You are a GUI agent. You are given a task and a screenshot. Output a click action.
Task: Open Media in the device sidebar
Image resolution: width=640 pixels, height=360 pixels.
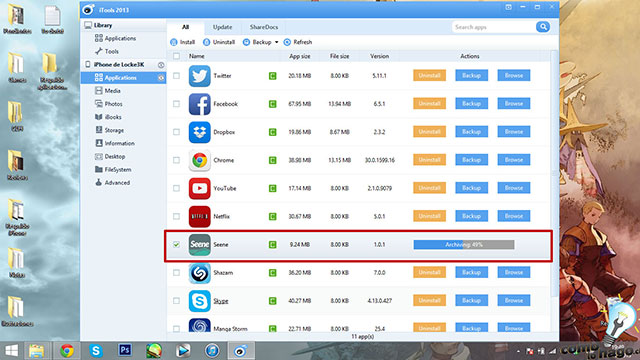(x=108, y=91)
